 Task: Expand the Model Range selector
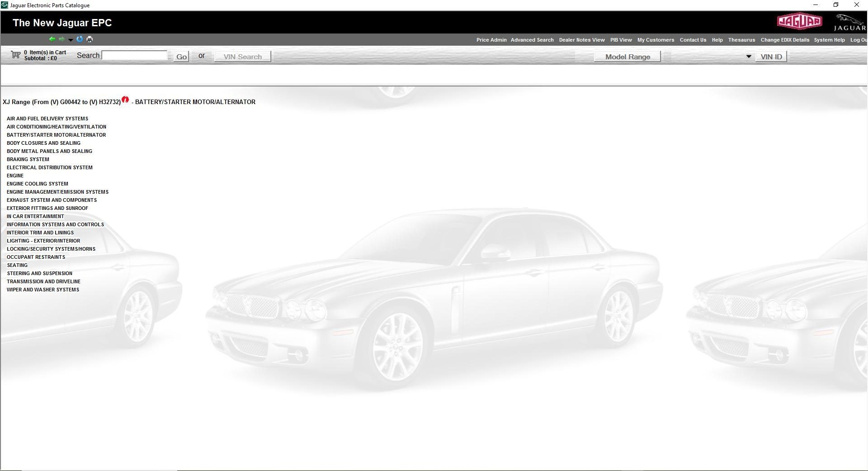627,57
